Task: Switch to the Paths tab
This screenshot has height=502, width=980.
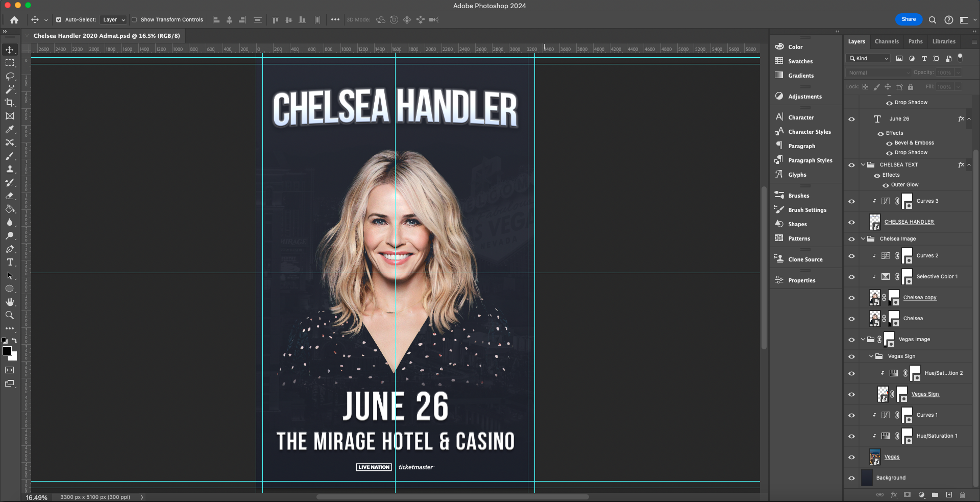Action: click(x=916, y=41)
